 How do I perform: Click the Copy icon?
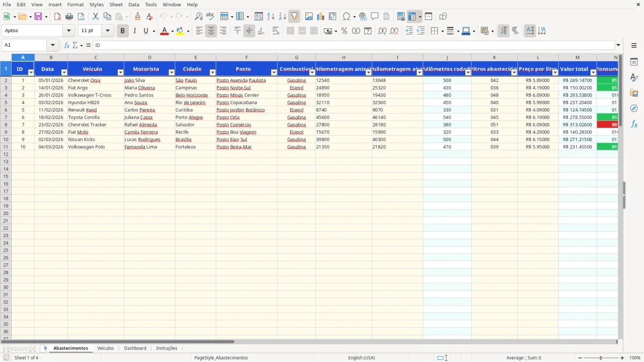(107, 17)
